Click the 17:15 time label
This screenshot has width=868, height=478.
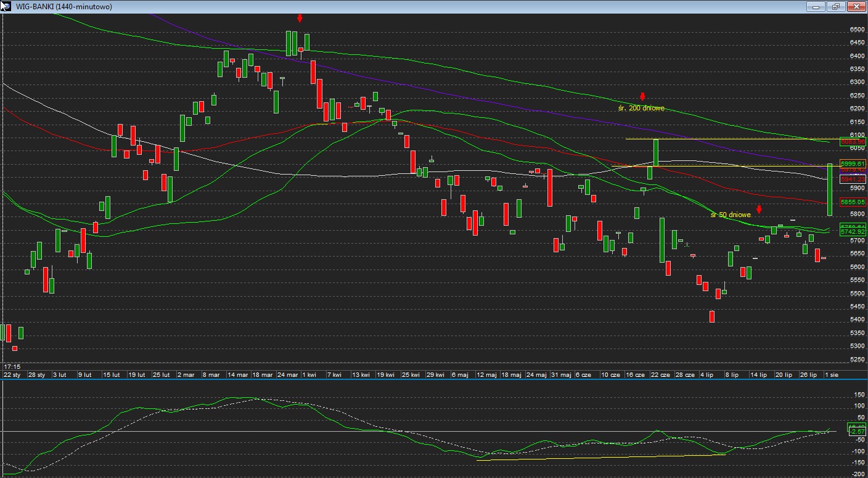(12, 366)
